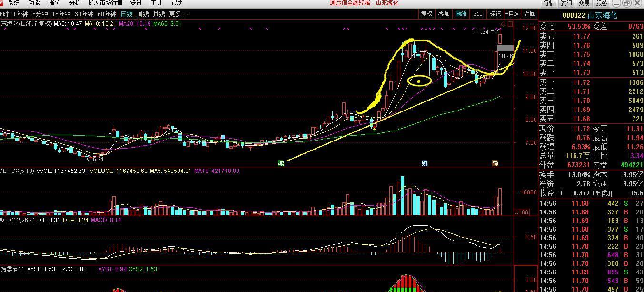Click the 000822 stock code title
Image resolution: width=644 pixels, height=292 pixels.
pyautogui.click(x=576, y=15)
